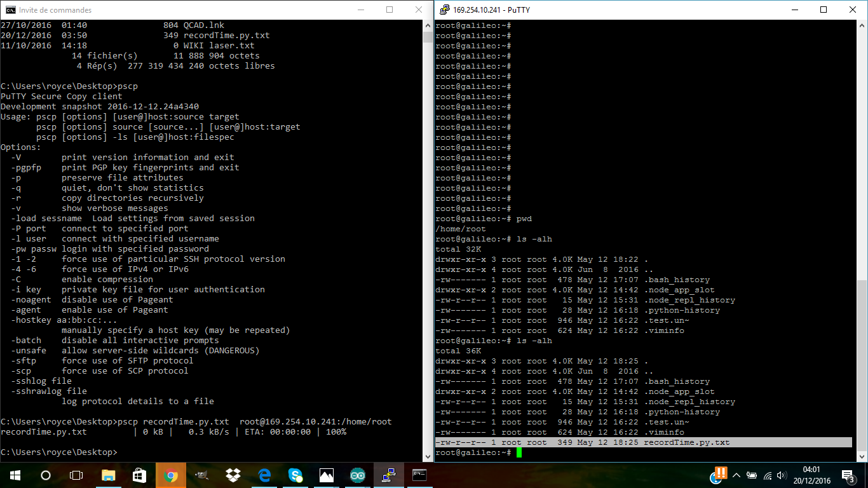868x488 pixels.
Task: Click the Command Prompt title bar icon
Action: (10, 10)
